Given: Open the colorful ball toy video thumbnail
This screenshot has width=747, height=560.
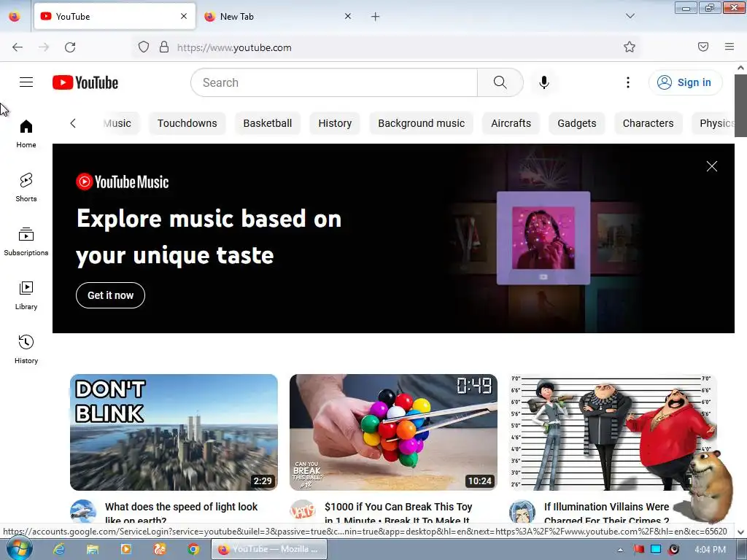Looking at the screenshot, I should [x=393, y=432].
